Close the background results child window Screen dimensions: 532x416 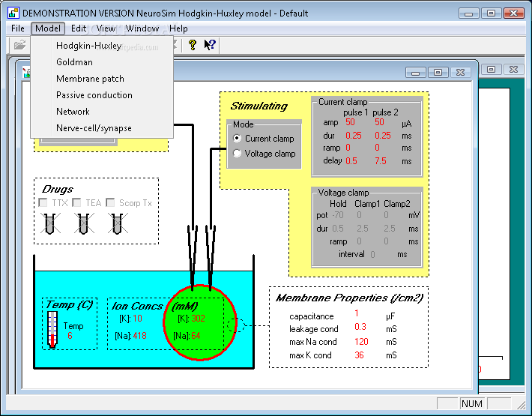(x=514, y=69)
